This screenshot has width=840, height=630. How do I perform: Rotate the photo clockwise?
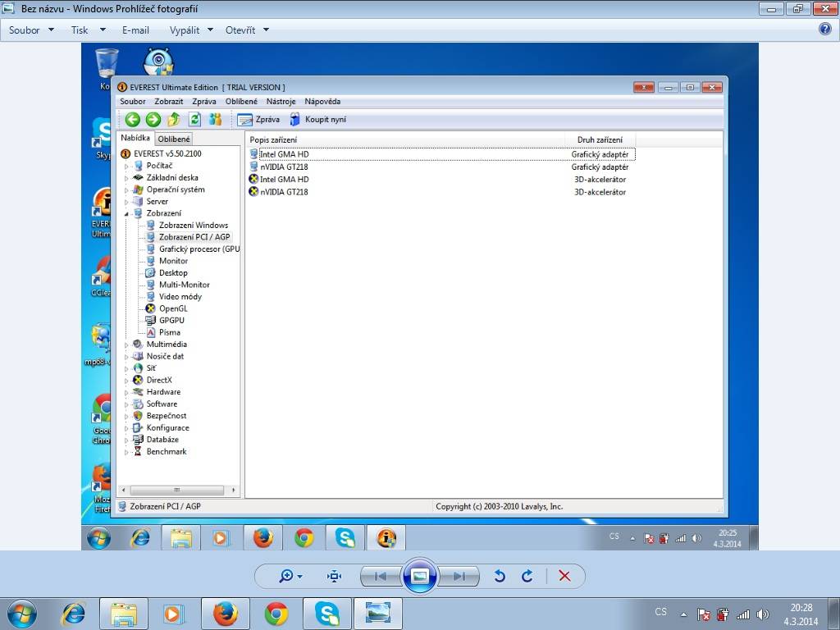coord(527,576)
